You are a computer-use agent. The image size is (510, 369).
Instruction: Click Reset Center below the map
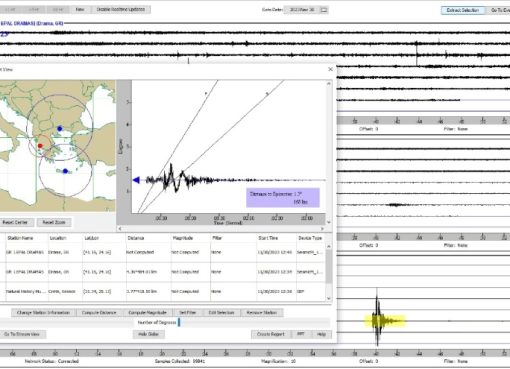point(15,222)
